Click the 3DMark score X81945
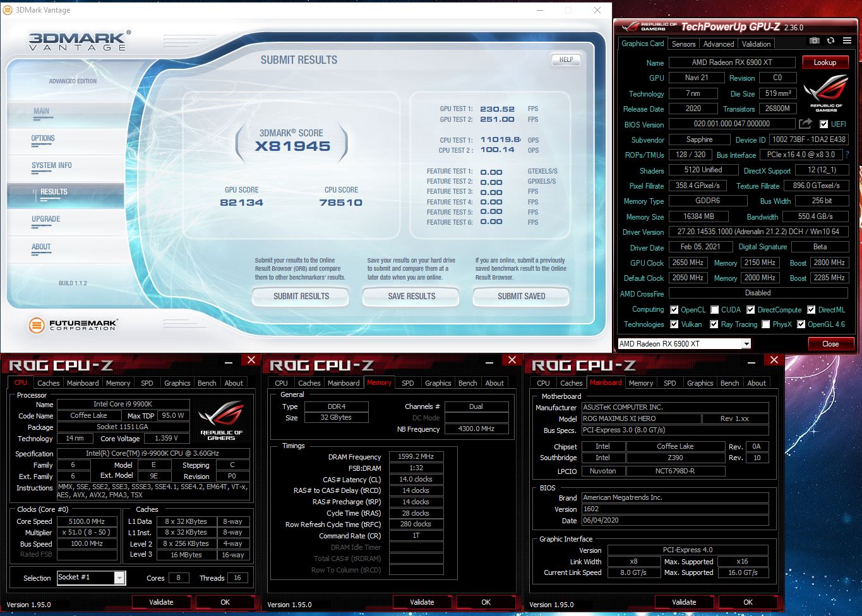This screenshot has width=862, height=616. (292, 146)
